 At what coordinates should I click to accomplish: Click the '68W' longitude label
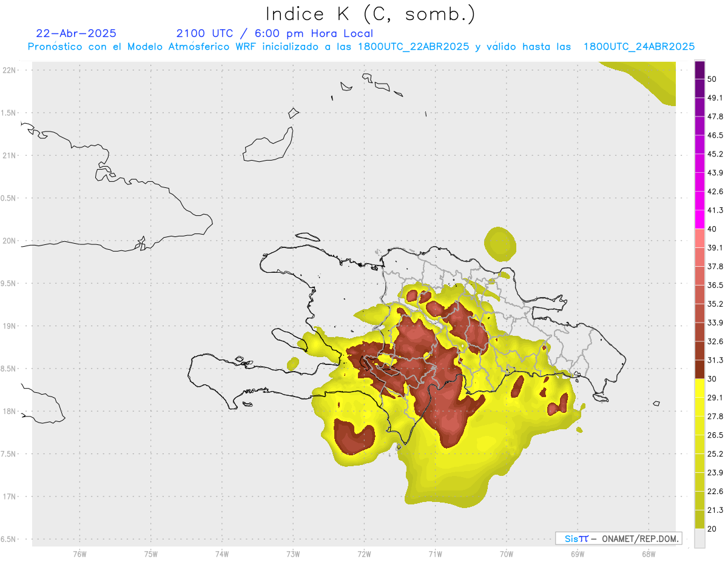649,554
